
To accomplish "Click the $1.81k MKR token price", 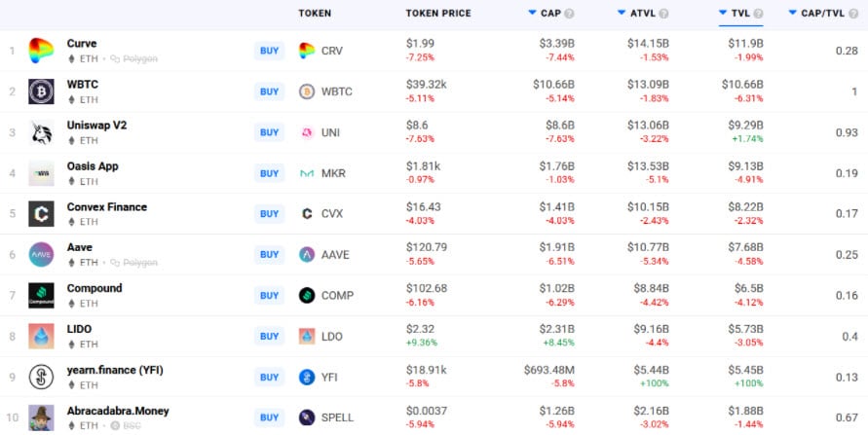I will click(x=424, y=165).
